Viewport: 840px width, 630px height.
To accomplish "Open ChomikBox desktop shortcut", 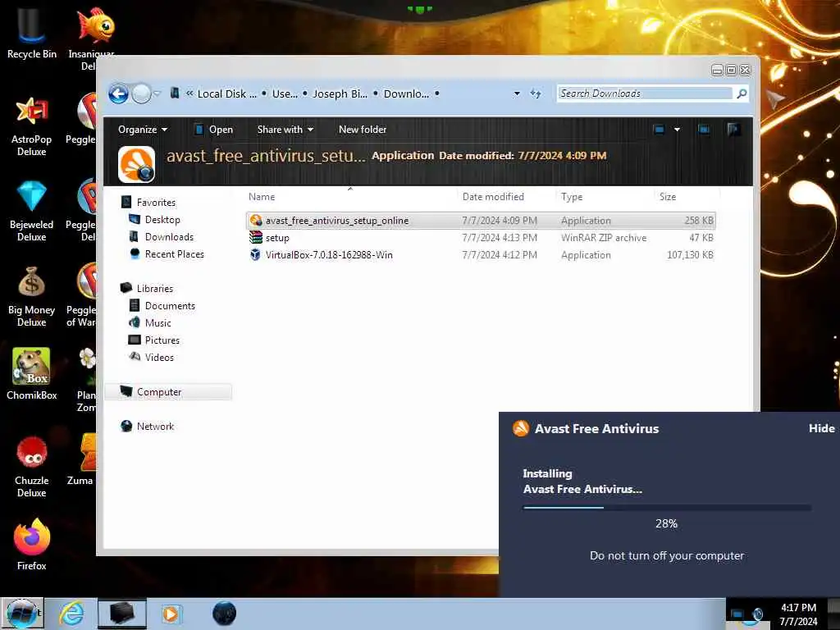I will coord(31,374).
